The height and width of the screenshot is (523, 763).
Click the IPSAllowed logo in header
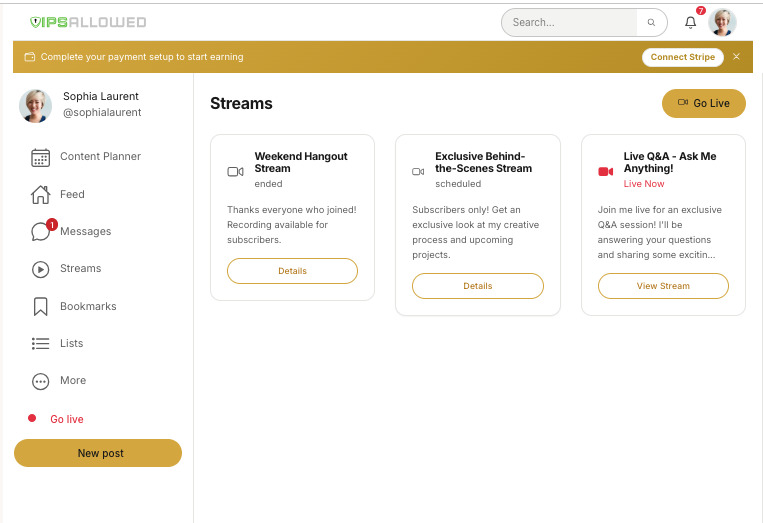88,22
